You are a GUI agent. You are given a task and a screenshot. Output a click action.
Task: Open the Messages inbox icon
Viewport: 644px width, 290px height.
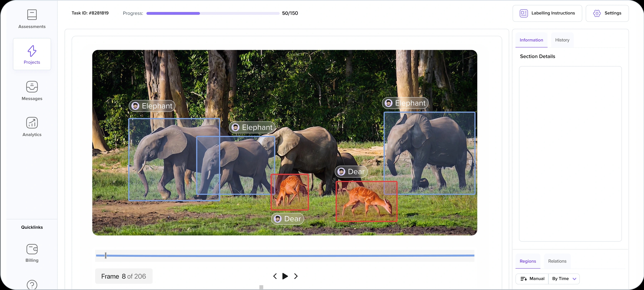point(32,87)
